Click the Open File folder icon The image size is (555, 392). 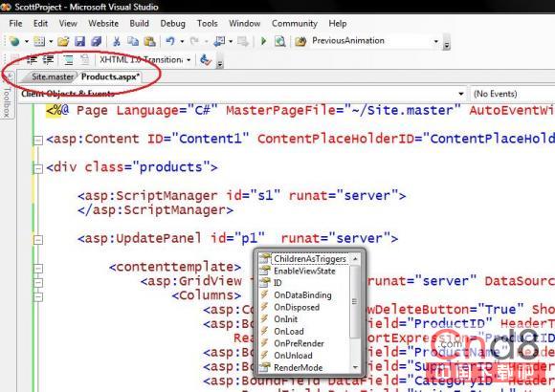click(63, 41)
